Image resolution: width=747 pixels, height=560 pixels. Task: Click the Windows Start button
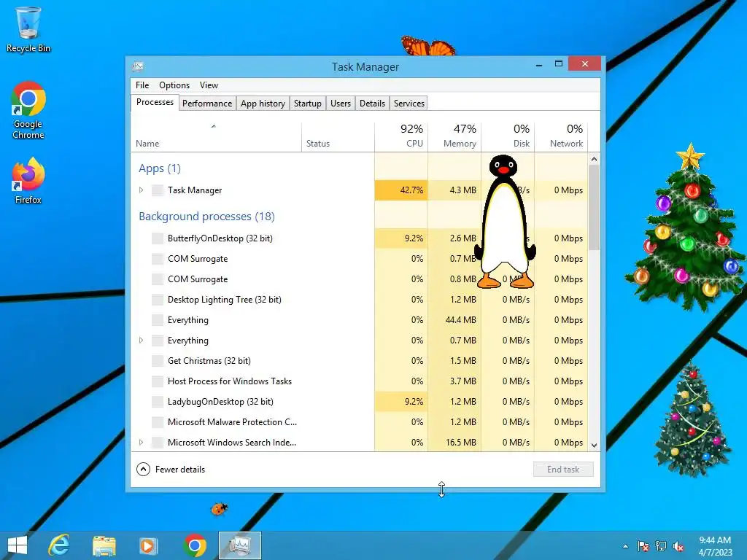tap(18, 545)
